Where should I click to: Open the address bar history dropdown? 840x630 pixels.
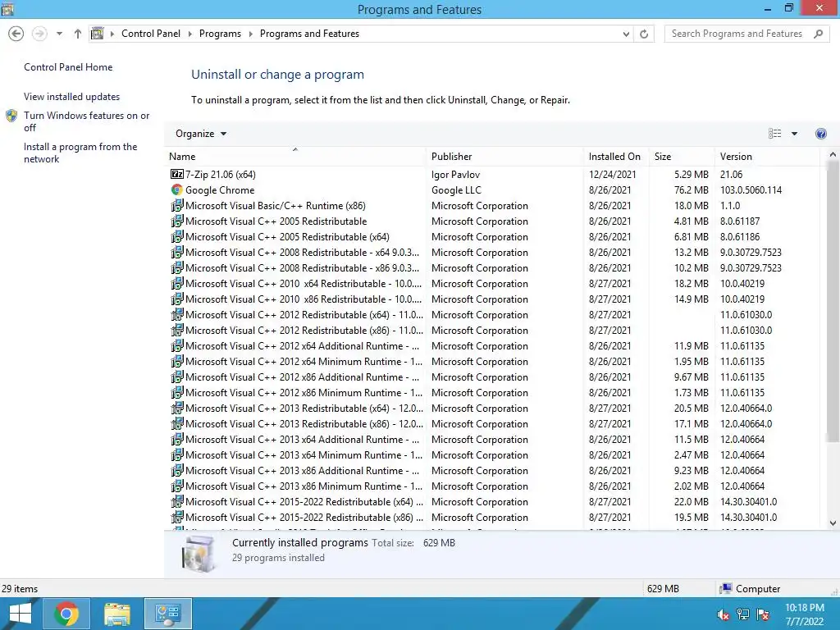click(x=626, y=34)
